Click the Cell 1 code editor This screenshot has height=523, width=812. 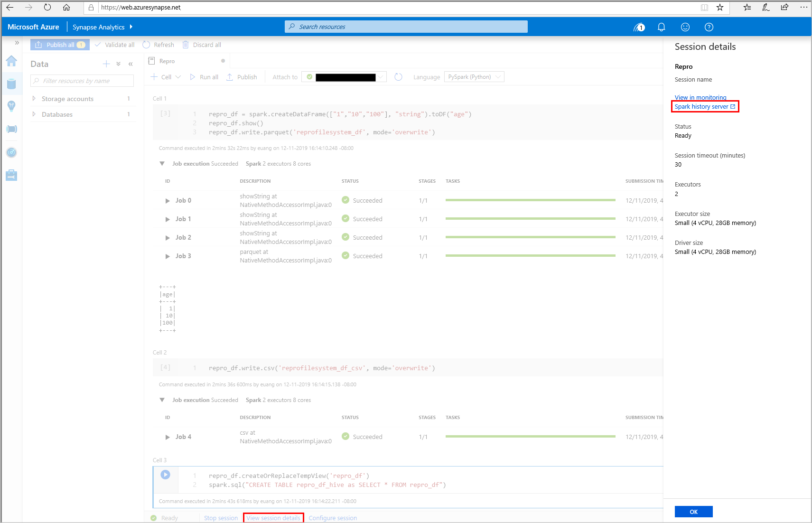[408, 123]
